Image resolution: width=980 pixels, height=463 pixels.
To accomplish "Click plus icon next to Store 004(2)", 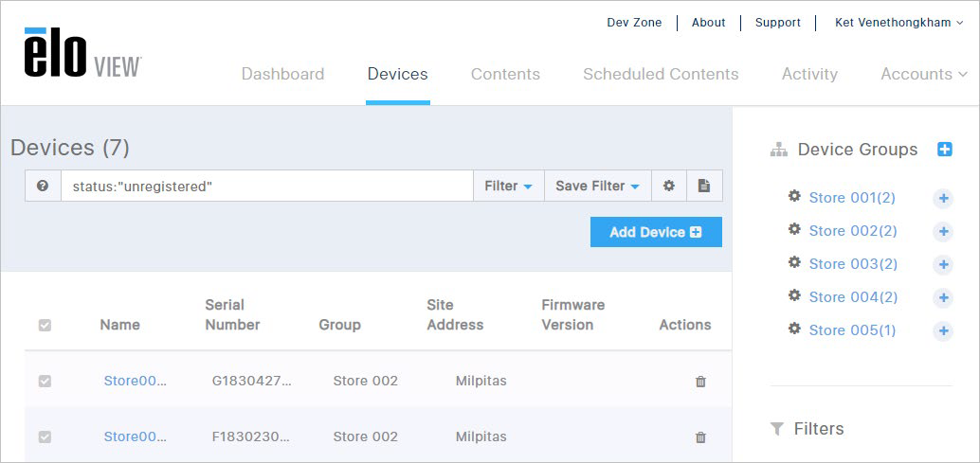I will [x=943, y=298].
